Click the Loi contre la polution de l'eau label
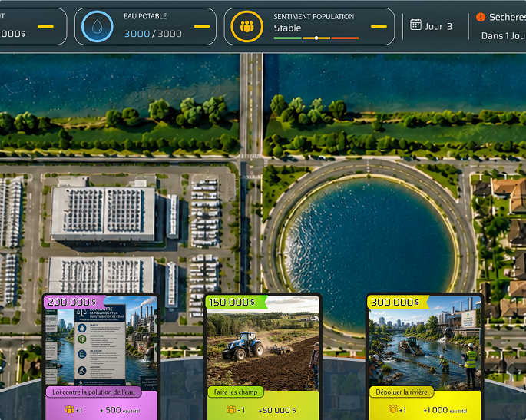Image resolution: width=526 pixels, height=420 pixels. (x=94, y=392)
